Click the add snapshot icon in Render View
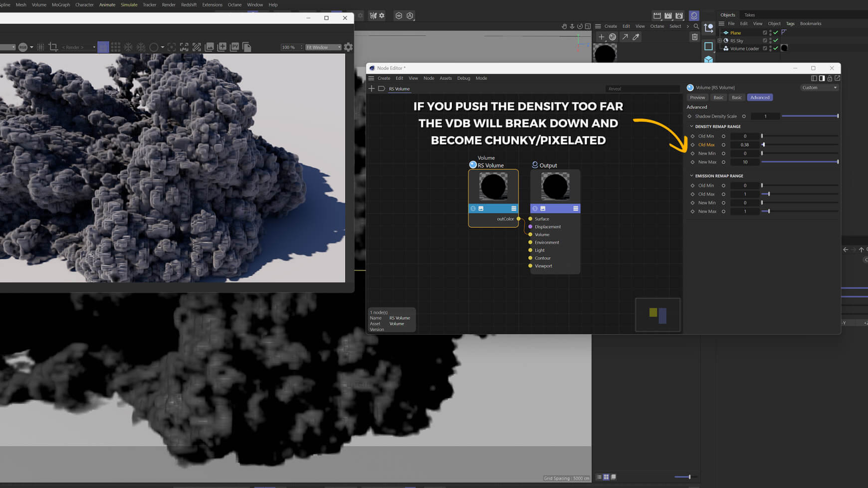 coord(222,47)
